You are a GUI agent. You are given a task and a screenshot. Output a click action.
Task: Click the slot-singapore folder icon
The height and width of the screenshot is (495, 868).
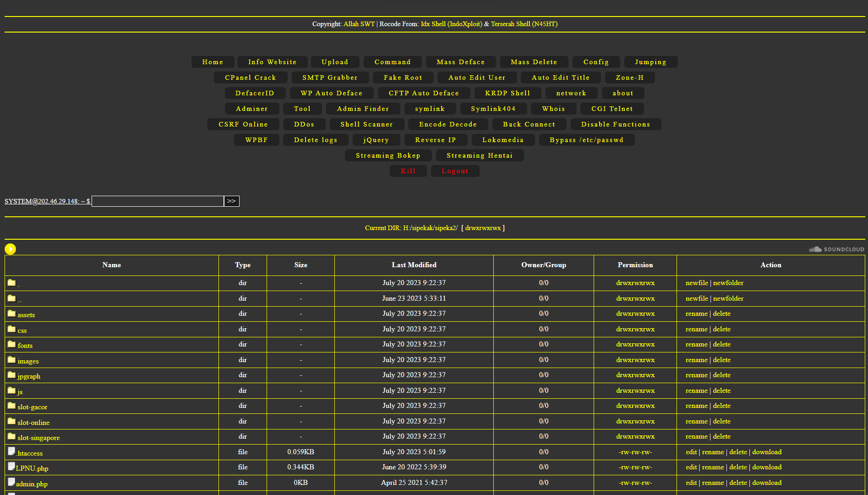click(x=11, y=436)
